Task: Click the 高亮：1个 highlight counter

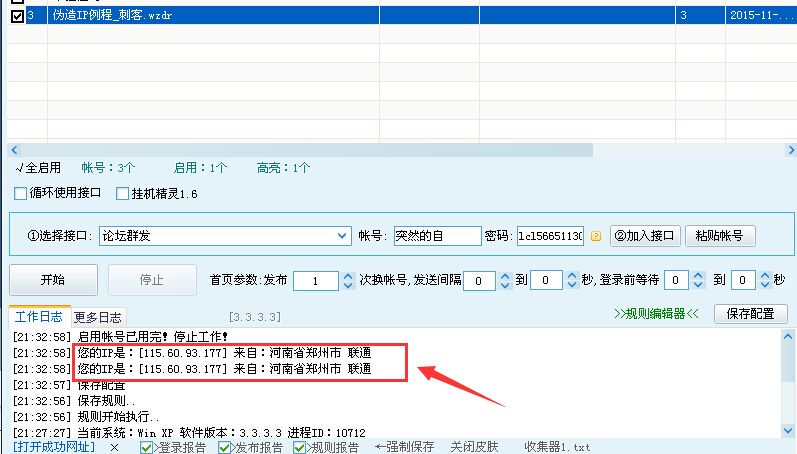Action: tap(283, 168)
